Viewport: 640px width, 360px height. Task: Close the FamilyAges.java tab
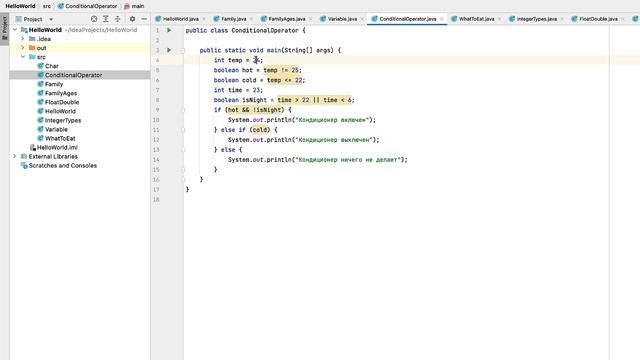(311, 19)
